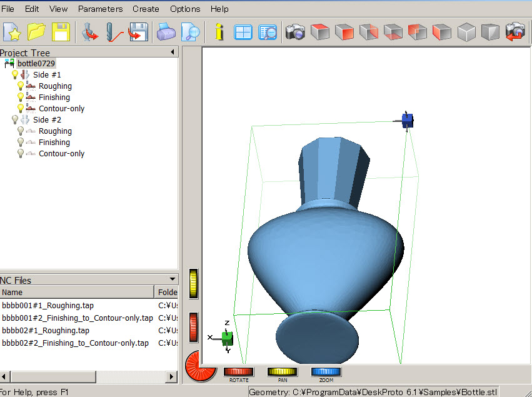
Task: Select the plain isometric cube view icon
Action: pyautogui.click(x=466, y=32)
